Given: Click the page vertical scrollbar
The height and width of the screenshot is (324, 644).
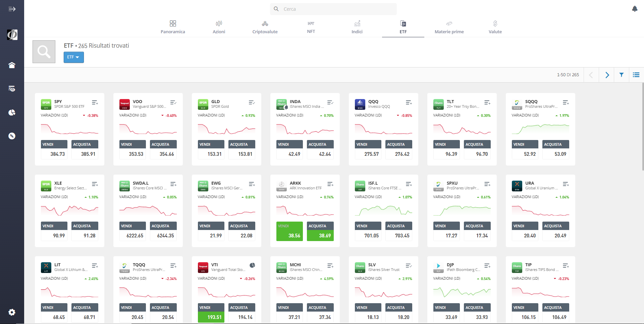Looking at the screenshot, I should coord(642,126).
